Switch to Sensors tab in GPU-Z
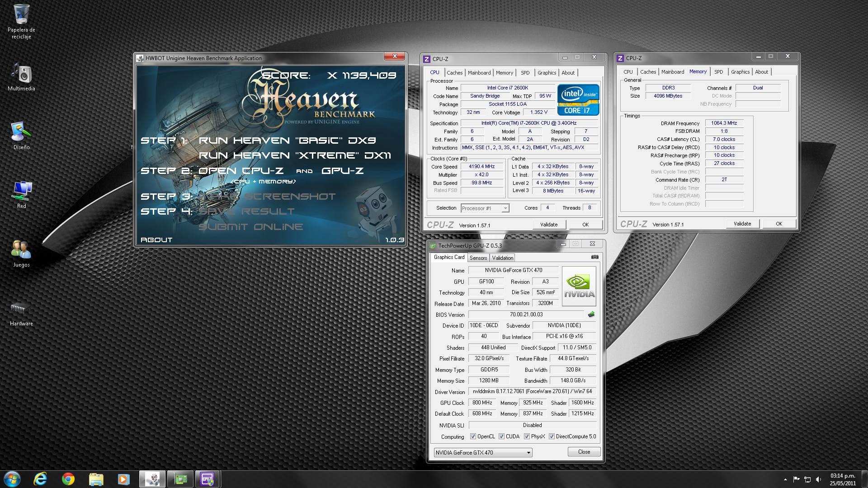Screen dimensions: 868x488 coord(478,258)
